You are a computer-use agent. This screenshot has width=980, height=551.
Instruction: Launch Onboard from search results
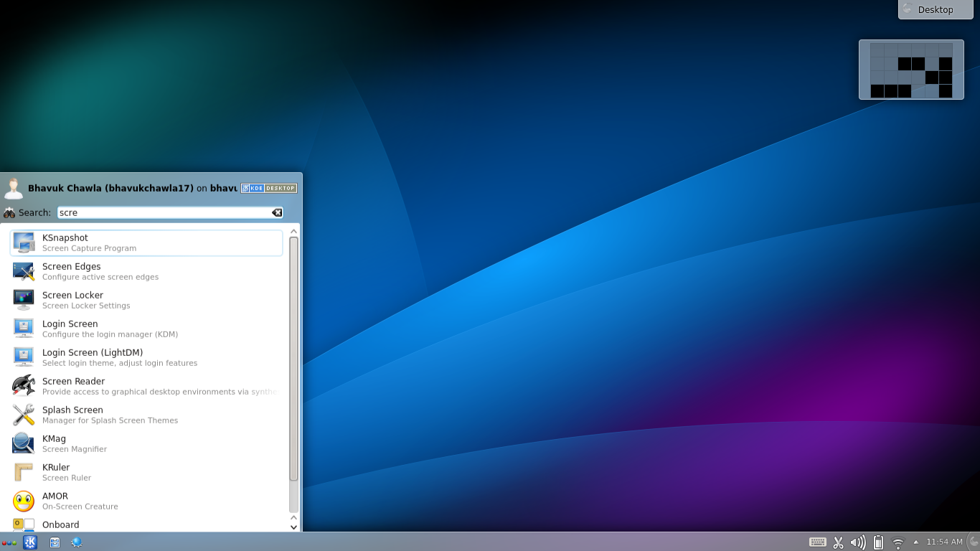(x=146, y=524)
